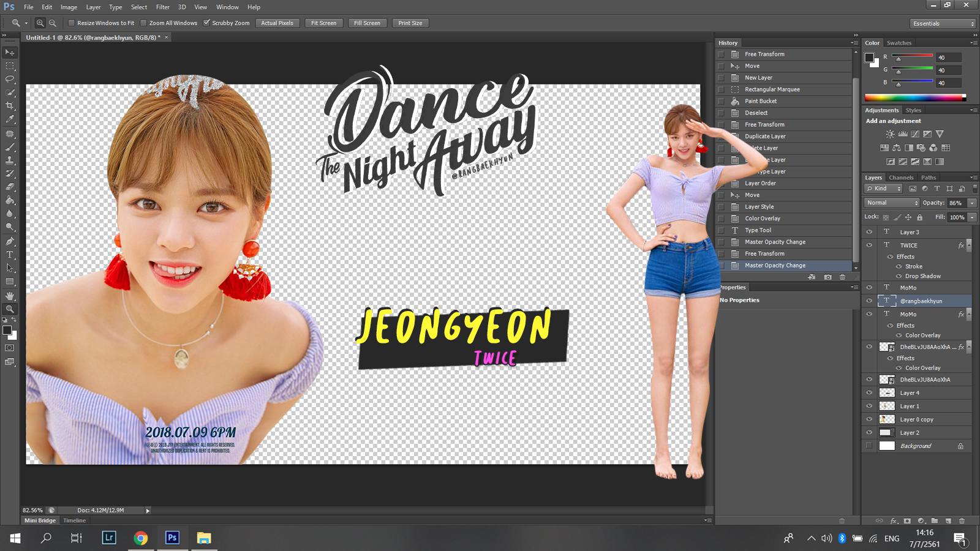The image size is (980, 551).
Task: Add a Curves adjustment
Action: (914, 134)
